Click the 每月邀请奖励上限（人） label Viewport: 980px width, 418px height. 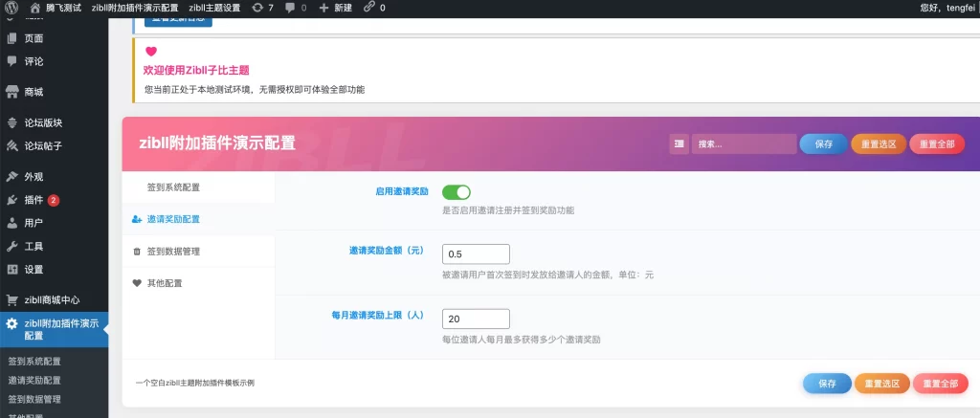[378, 315]
